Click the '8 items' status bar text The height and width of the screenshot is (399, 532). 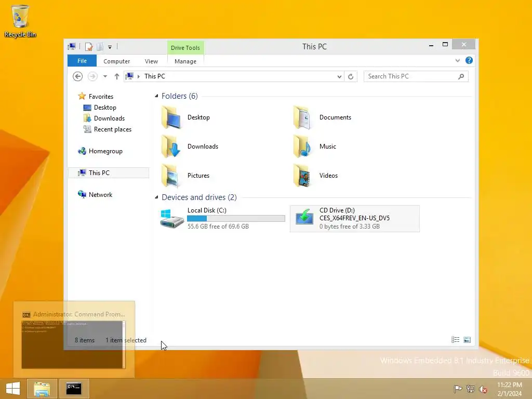pyautogui.click(x=85, y=340)
